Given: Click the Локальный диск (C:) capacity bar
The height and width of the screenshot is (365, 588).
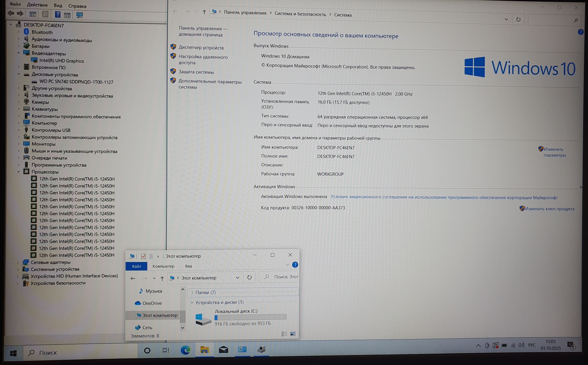Looking at the screenshot, I should (x=250, y=317).
